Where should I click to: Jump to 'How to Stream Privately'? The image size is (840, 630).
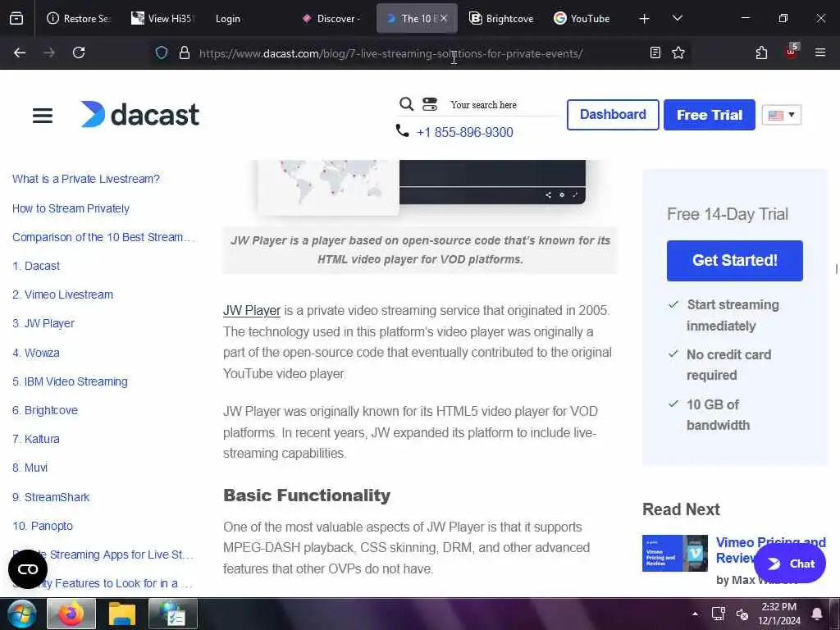pos(71,208)
